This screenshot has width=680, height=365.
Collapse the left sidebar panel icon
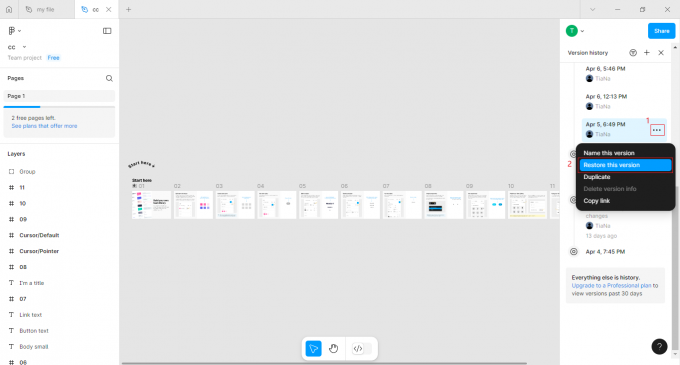point(107,31)
